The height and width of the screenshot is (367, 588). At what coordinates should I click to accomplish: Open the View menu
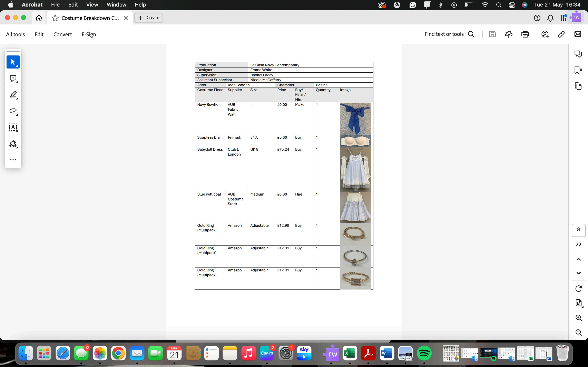(92, 5)
